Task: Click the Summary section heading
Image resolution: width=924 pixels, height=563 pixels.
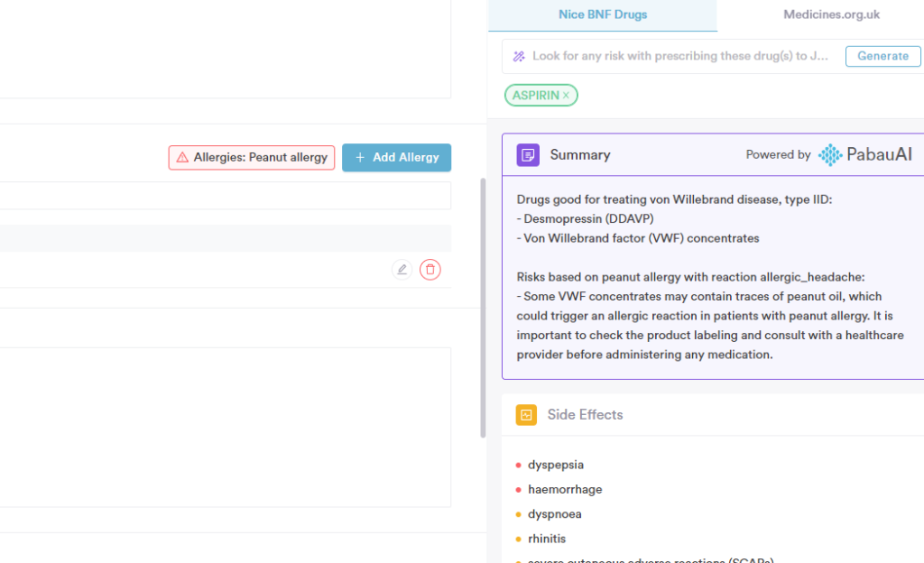Action: click(580, 154)
